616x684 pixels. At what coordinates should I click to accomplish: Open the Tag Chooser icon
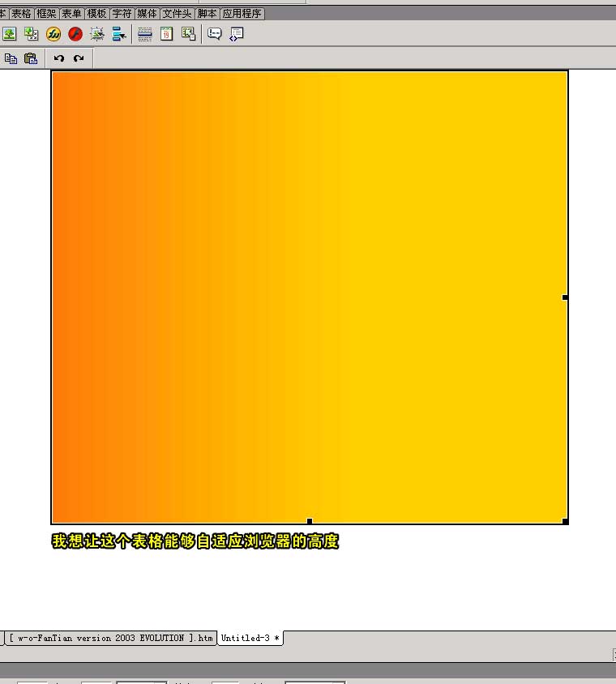pos(236,33)
